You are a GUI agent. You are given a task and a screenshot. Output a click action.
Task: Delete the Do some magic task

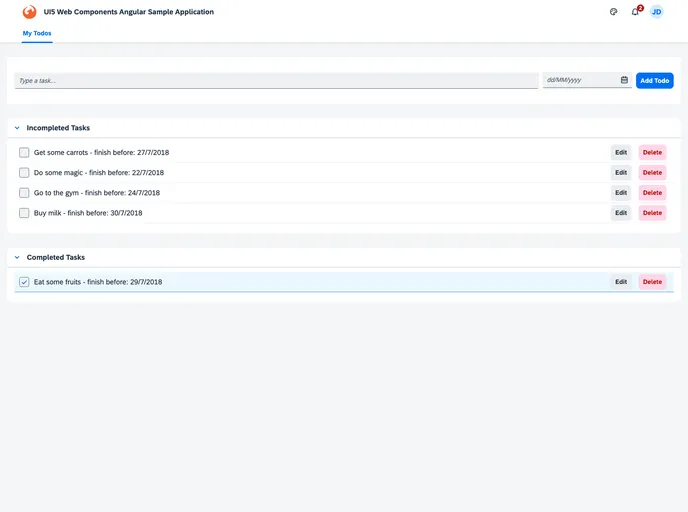652,173
